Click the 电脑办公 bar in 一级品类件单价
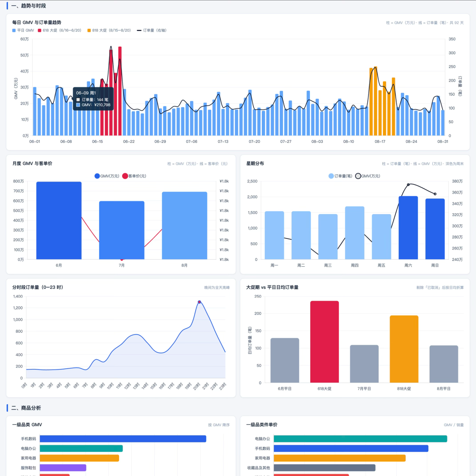 point(361,439)
